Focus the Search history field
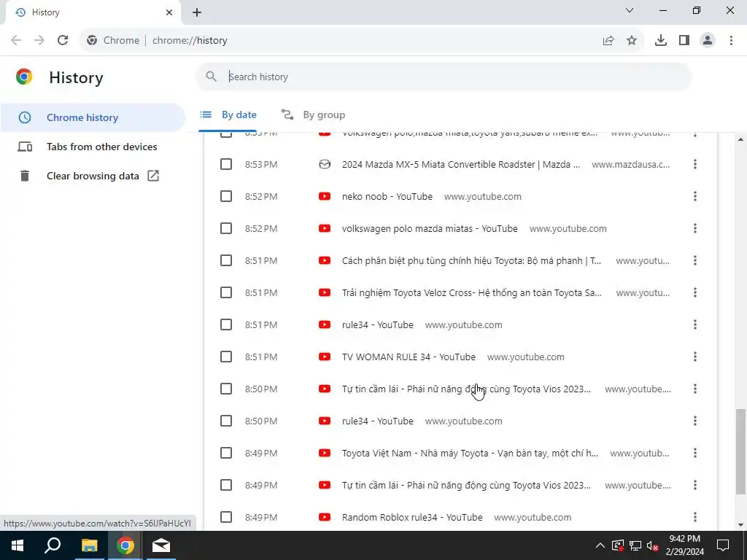The height and width of the screenshot is (560, 747). coord(443,77)
